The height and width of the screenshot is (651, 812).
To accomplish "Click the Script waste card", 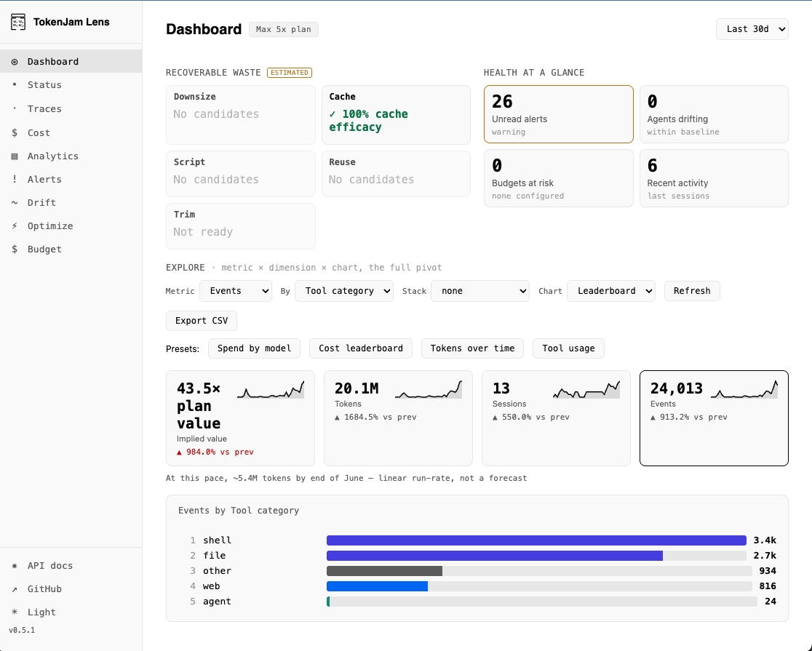I will click(x=241, y=174).
